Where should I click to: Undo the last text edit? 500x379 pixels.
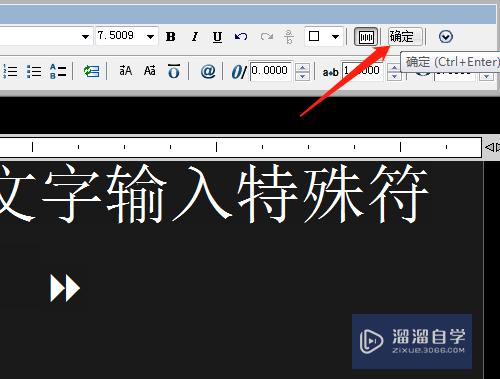tap(241, 36)
